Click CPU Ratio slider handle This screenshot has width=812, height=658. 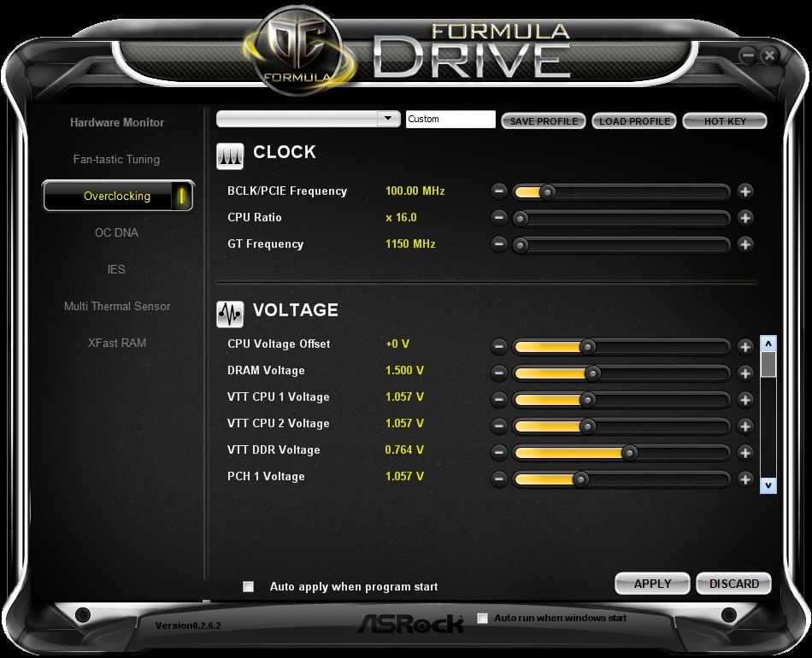521,219
